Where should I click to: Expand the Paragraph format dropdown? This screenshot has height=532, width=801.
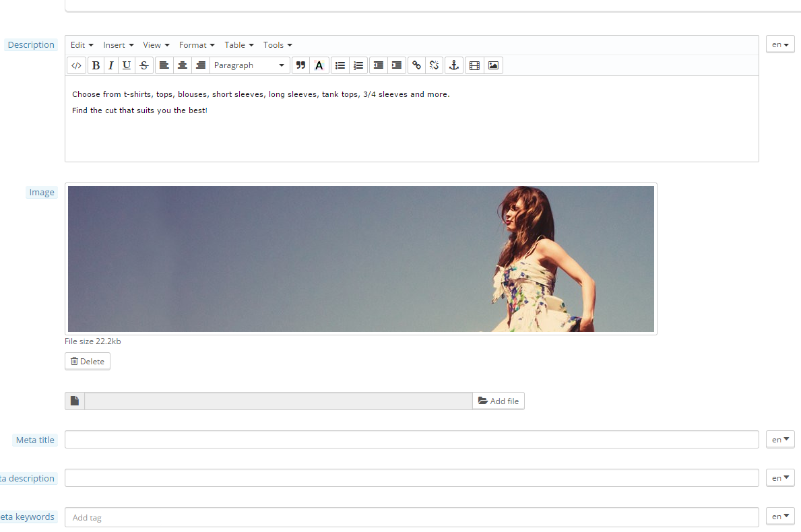click(249, 65)
